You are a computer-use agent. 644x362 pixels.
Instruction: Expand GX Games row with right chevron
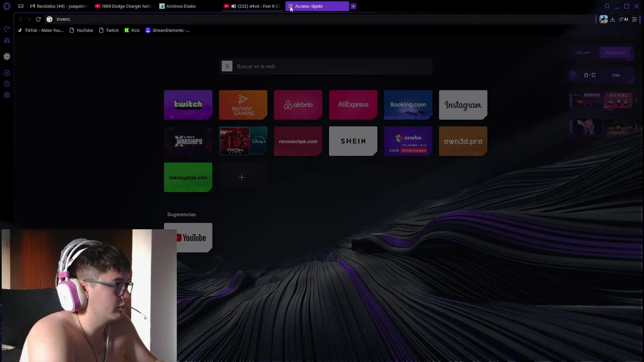(636, 101)
